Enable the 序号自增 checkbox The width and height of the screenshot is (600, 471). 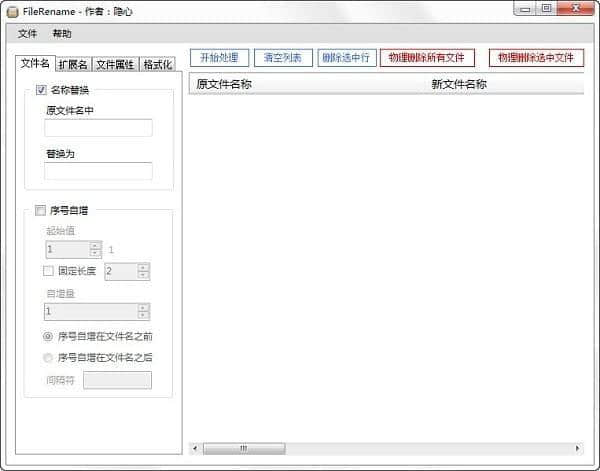(x=40, y=210)
